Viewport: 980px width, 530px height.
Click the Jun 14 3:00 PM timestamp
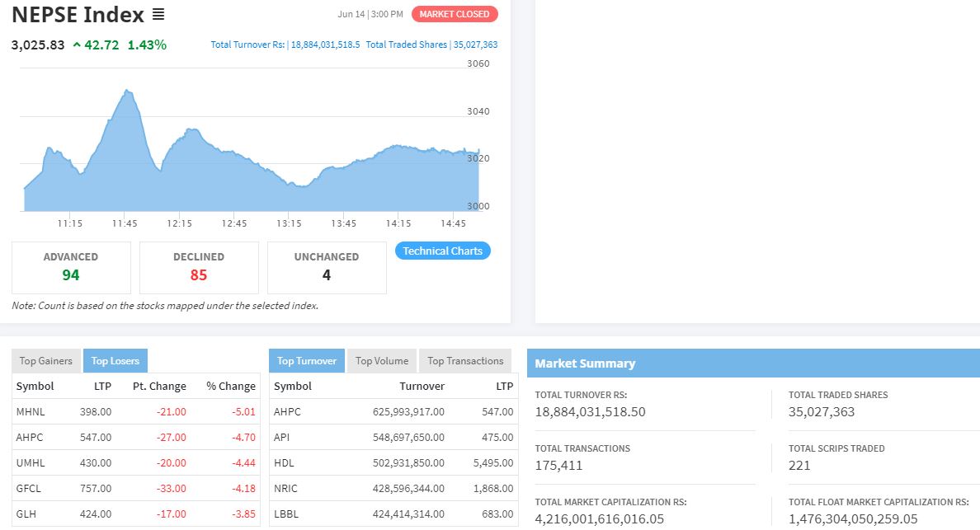pyautogui.click(x=370, y=14)
